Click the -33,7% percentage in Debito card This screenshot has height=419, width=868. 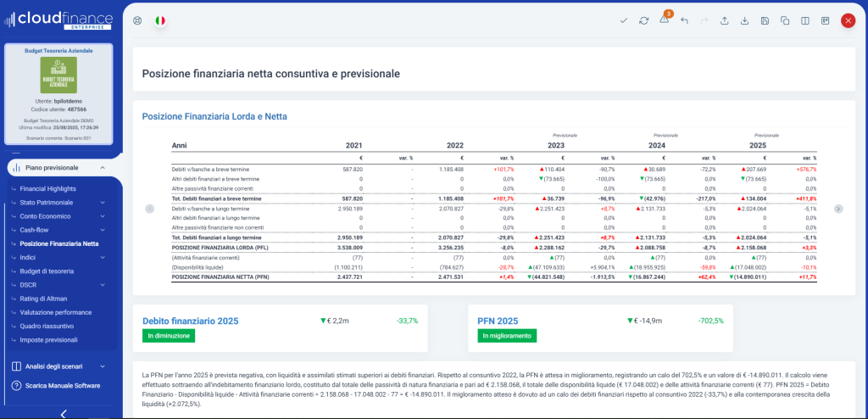click(x=407, y=321)
